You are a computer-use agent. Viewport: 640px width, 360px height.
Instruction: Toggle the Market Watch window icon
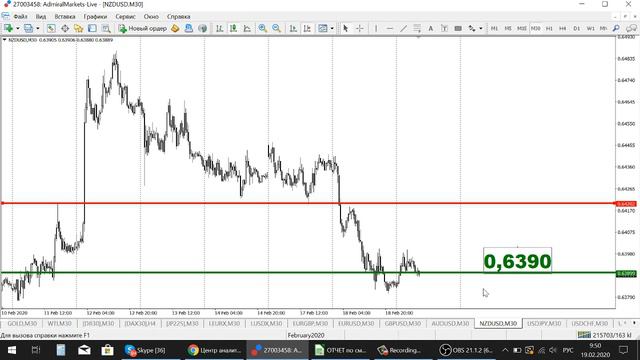coord(51,28)
